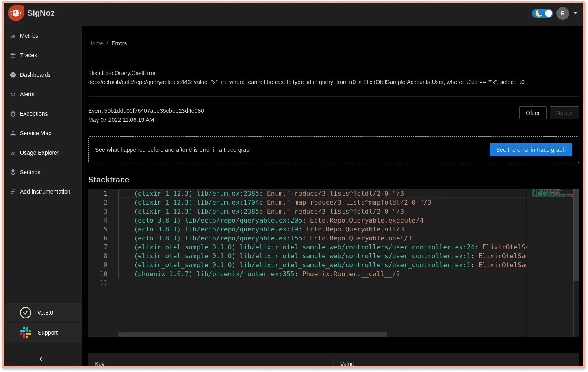588x372 pixels.
Task: Click stacktrace line with queryable.ex:205
Action: pos(279,220)
